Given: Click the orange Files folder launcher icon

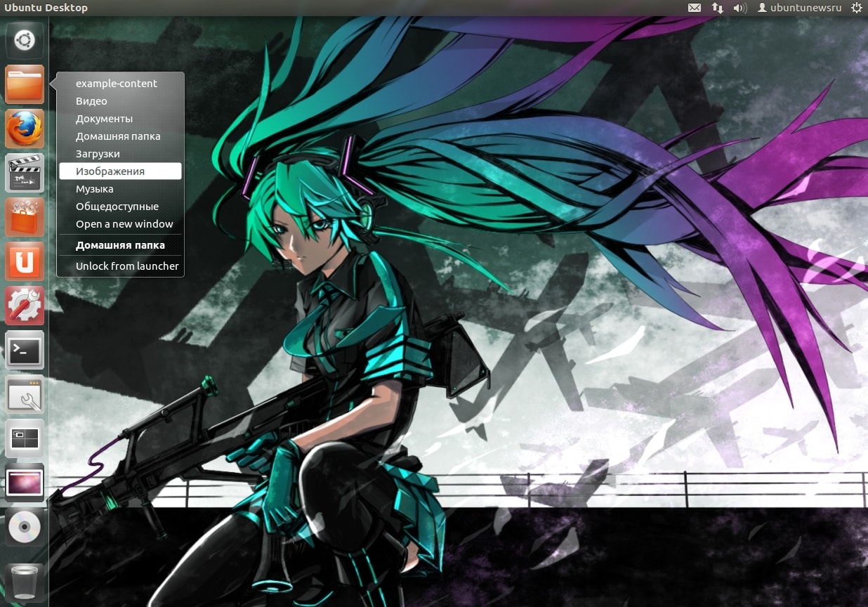Looking at the screenshot, I should tap(25, 84).
